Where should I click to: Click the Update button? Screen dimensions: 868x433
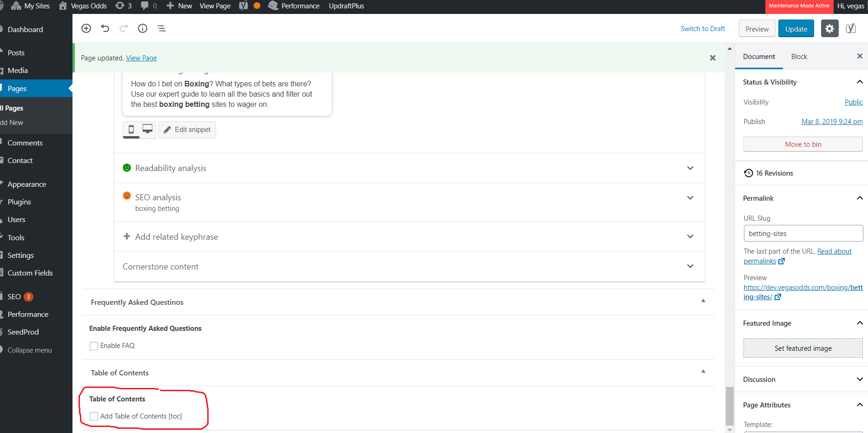[796, 29]
